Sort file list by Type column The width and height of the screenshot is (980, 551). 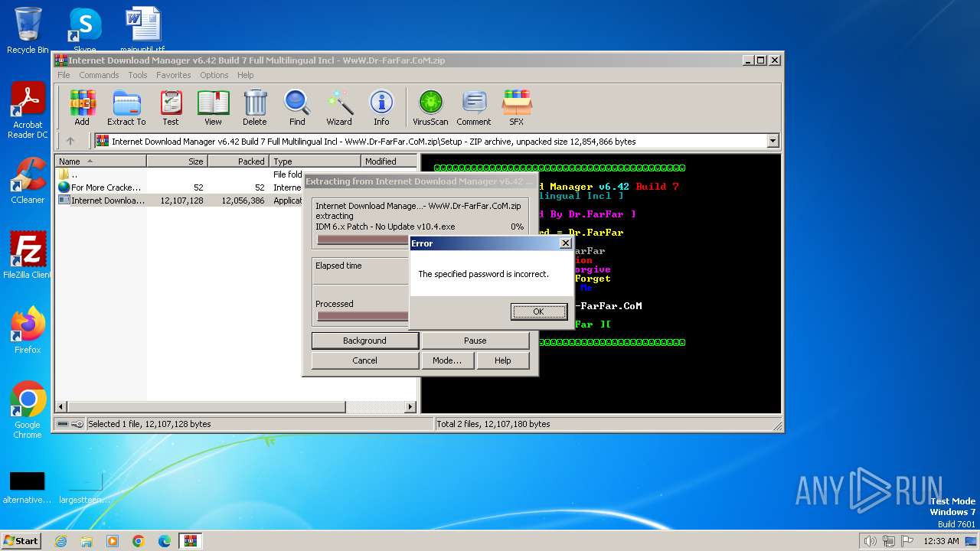[x=315, y=161]
